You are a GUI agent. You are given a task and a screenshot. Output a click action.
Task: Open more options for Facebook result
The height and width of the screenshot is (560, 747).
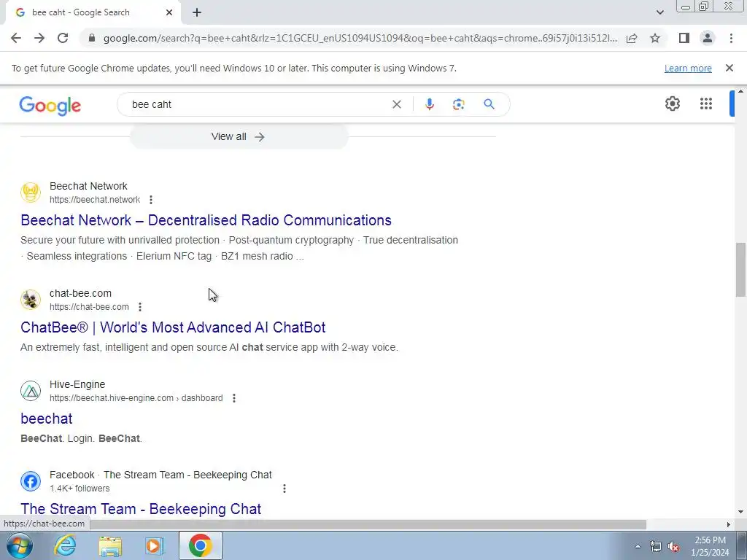285,488
